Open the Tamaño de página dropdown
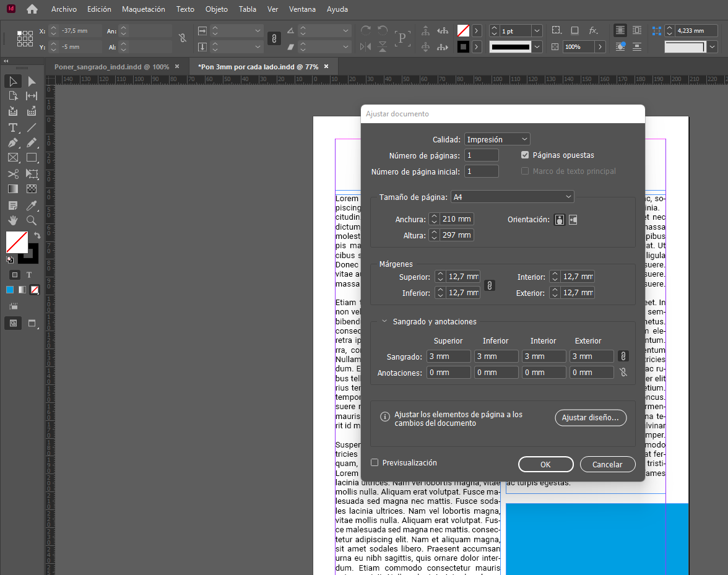728x575 pixels. point(512,197)
